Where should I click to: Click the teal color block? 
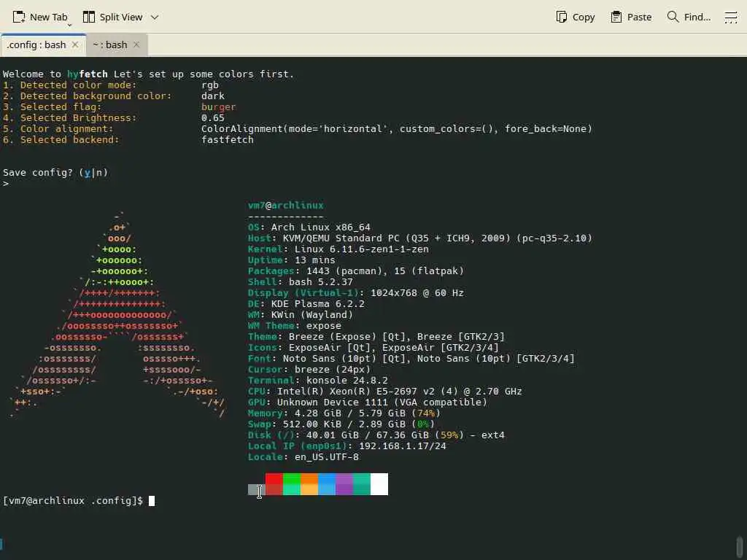[362, 484]
